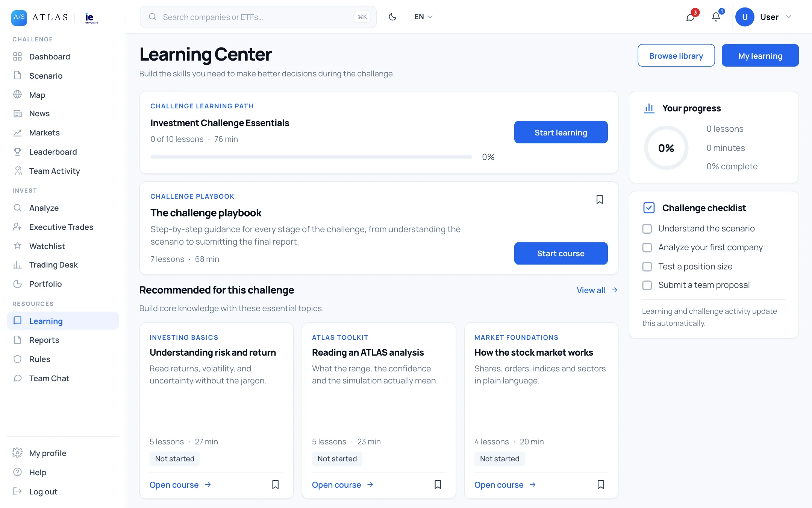812x508 pixels.
Task: Open course for Reading an ATLAS analysis
Action: pyautogui.click(x=343, y=485)
